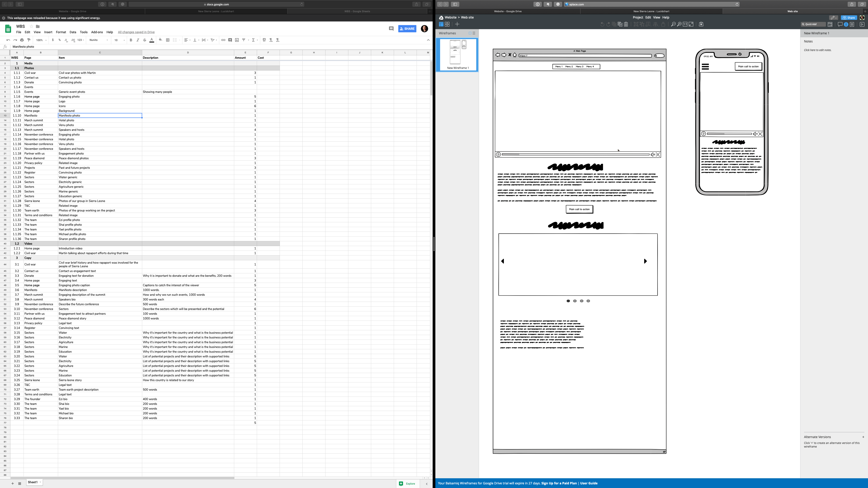868x488 pixels.
Task: Format as currency with dollar icon
Action: (53, 40)
